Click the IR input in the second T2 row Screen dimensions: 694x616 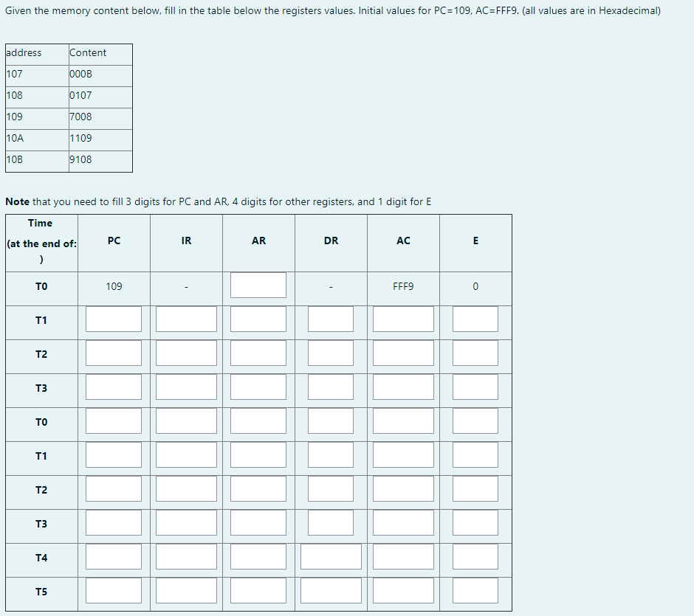[x=186, y=488]
